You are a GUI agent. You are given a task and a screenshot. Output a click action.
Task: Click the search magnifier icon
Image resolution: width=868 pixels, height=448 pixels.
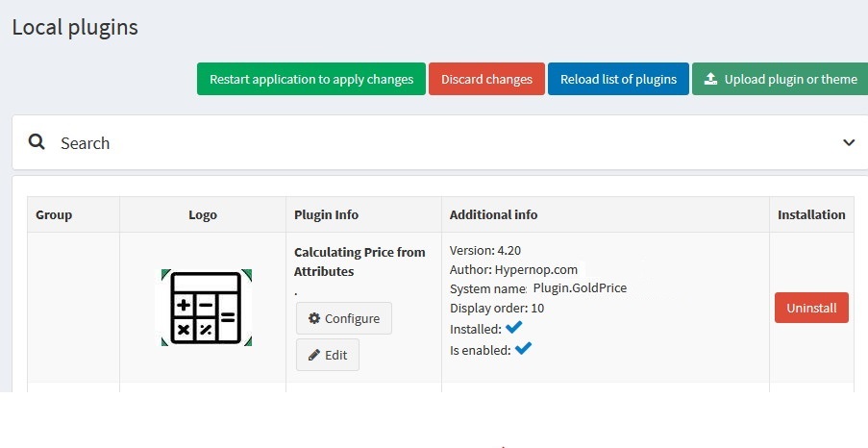point(37,142)
